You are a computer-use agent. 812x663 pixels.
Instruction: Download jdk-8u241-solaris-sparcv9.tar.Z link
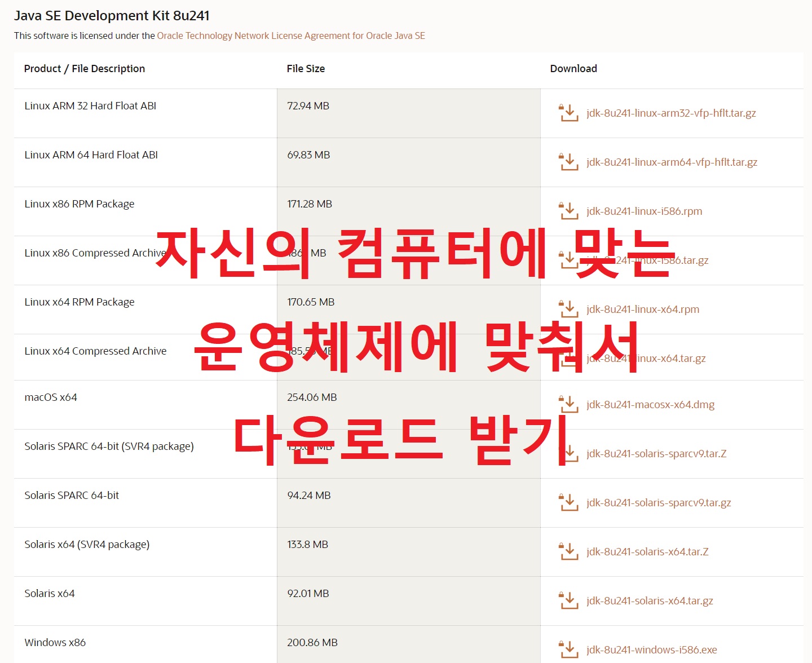coord(656,453)
